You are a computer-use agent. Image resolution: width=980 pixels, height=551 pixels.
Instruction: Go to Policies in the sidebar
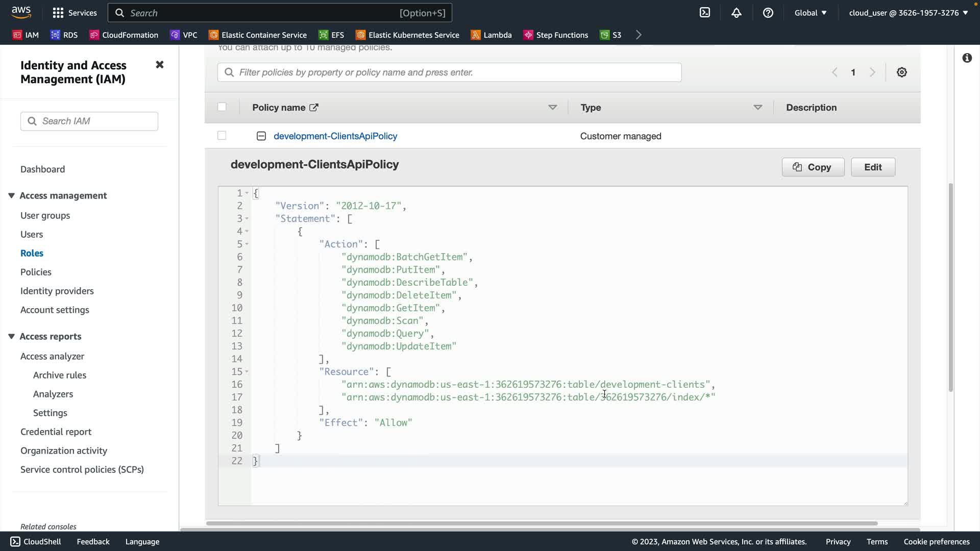(x=36, y=272)
